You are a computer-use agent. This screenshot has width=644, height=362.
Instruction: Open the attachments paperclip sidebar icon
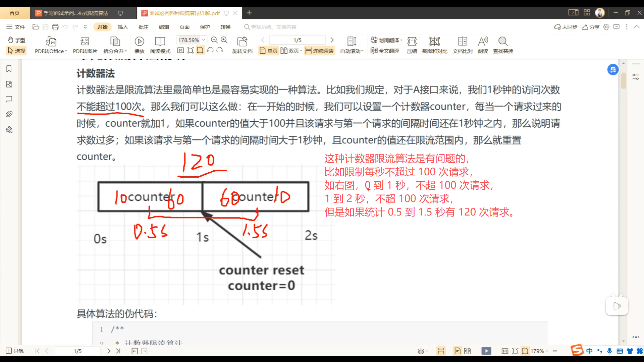[9, 114]
